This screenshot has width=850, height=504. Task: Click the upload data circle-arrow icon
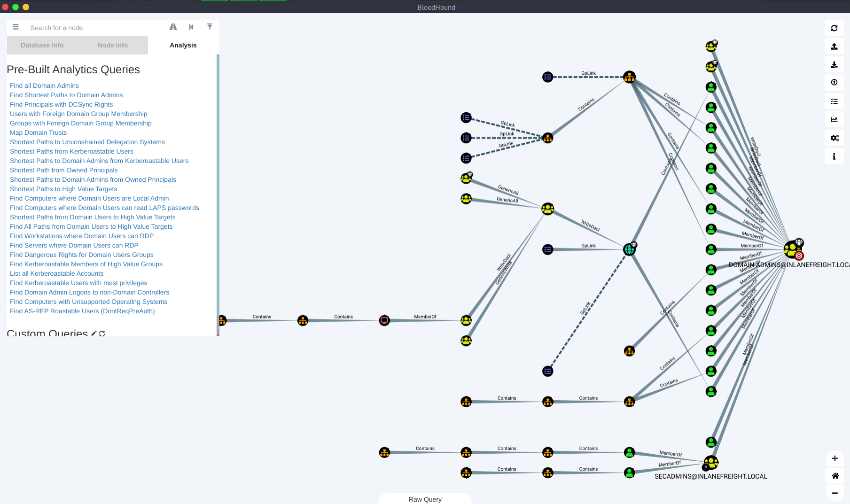pyautogui.click(x=834, y=83)
